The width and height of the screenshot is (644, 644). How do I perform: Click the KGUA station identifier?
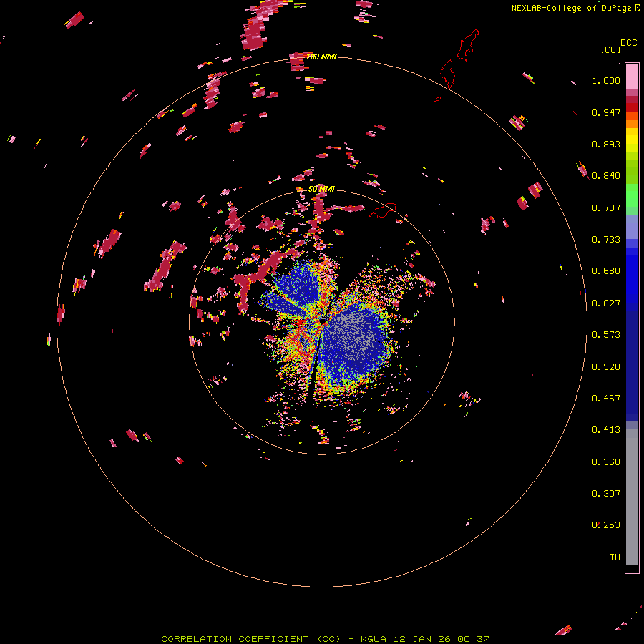[x=374, y=639]
